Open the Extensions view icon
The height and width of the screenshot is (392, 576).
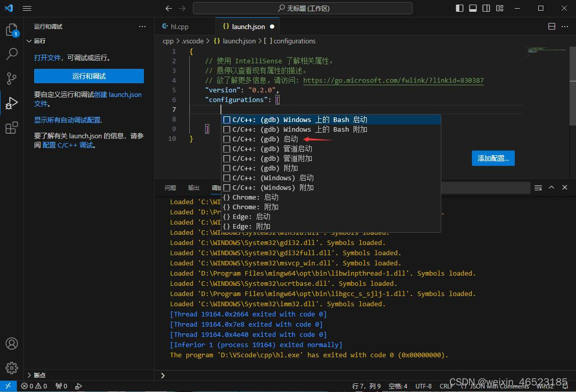click(12, 128)
